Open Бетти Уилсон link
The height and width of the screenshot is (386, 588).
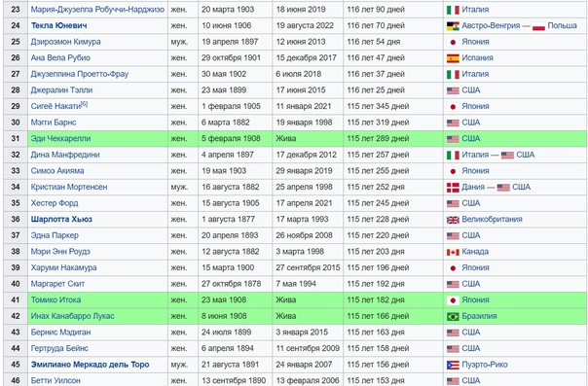tap(55, 380)
